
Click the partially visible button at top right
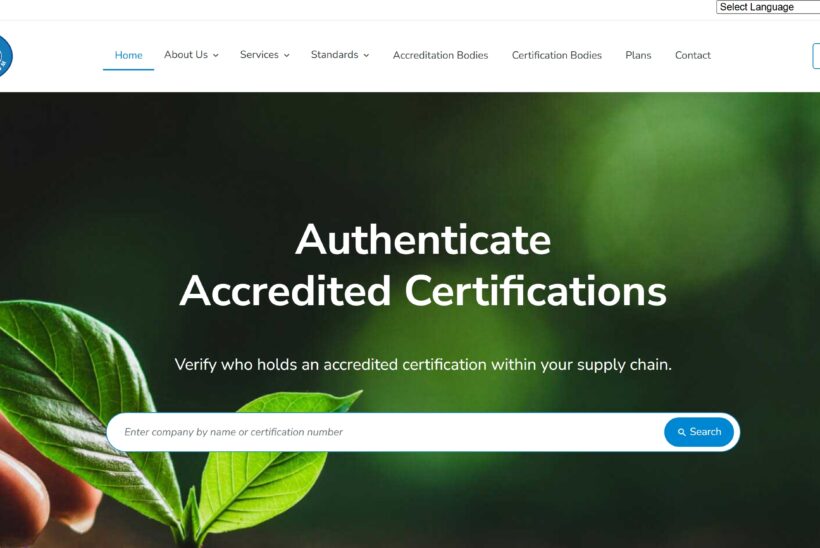click(x=816, y=56)
